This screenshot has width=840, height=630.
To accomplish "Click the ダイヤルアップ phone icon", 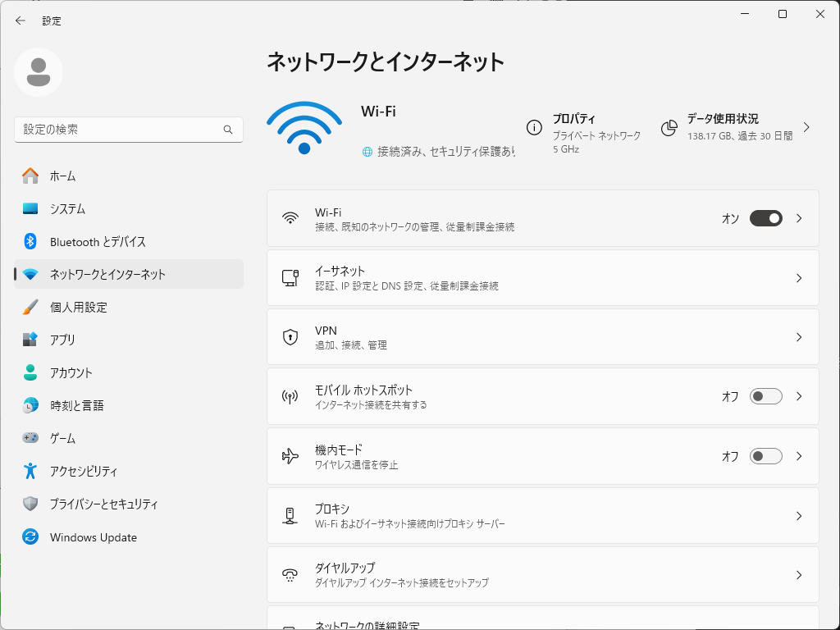I will pyautogui.click(x=290, y=575).
